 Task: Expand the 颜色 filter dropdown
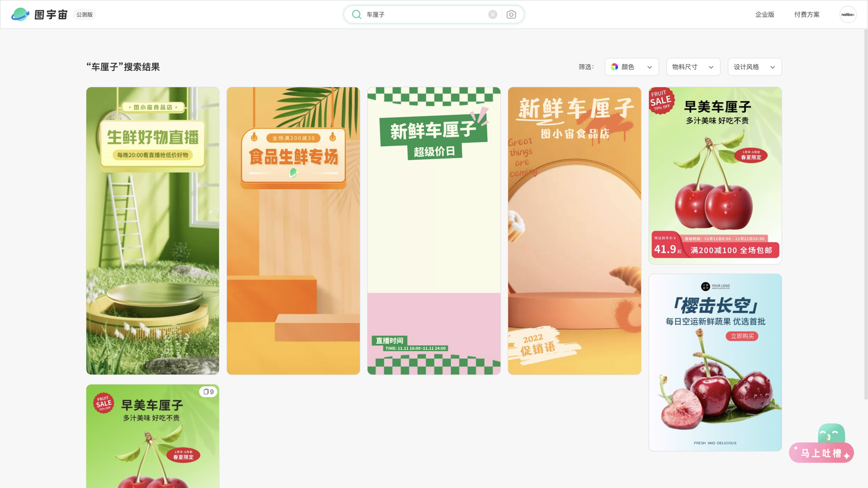[x=632, y=67]
